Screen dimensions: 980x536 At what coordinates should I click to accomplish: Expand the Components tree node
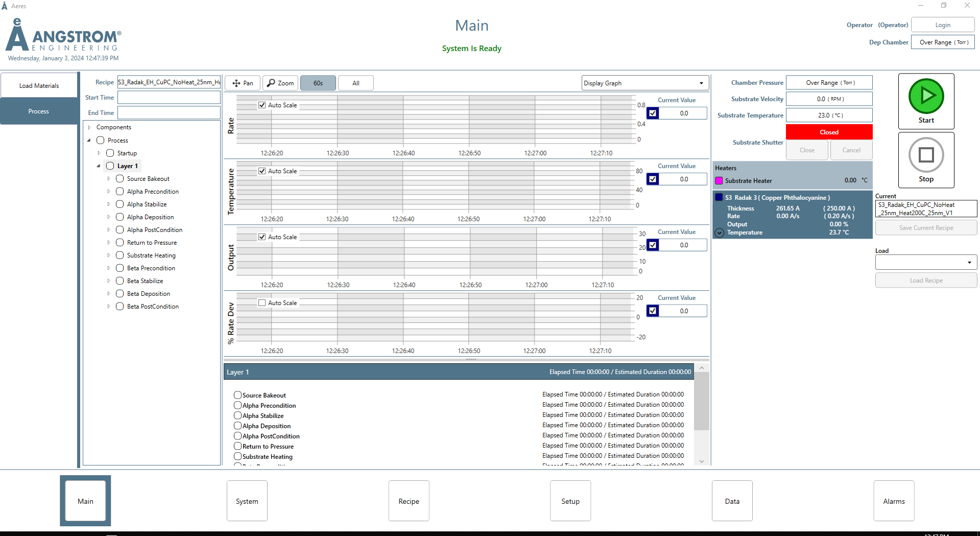[89, 127]
